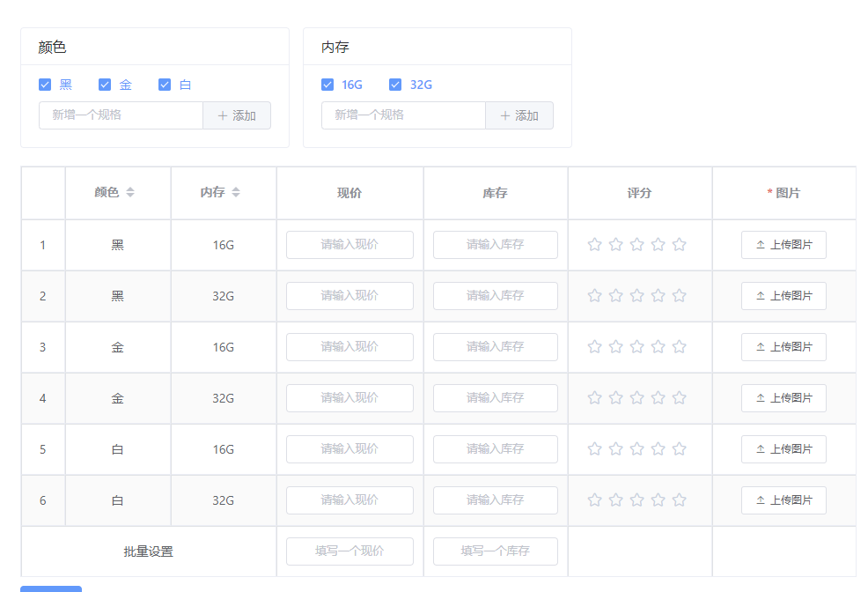
Task: Click 上传图片 button in row 5
Action: 783,449
